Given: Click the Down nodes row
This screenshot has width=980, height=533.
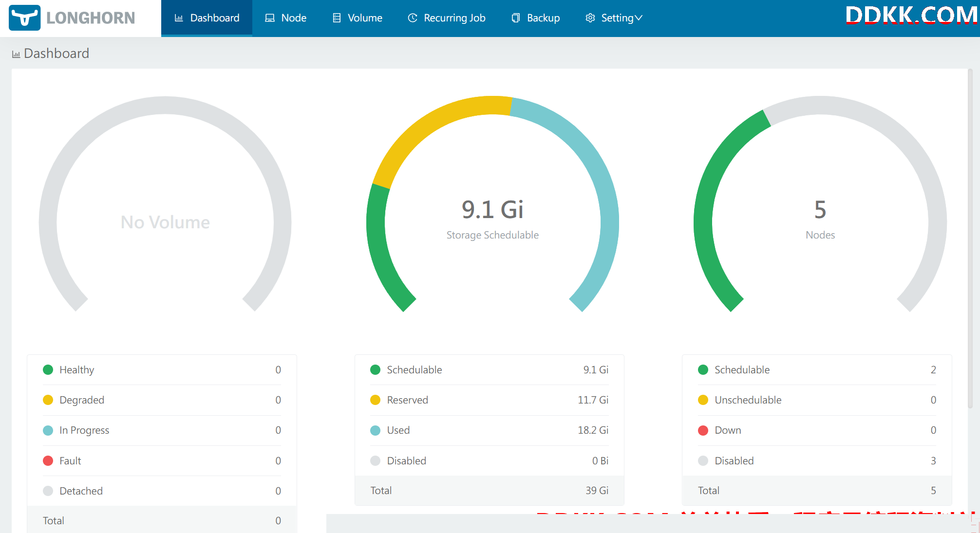Looking at the screenshot, I should [817, 430].
